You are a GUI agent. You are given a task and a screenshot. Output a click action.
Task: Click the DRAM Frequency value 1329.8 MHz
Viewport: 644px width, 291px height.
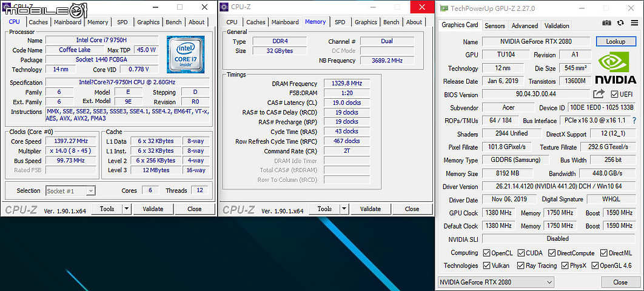pyautogui.click(x=347, y=83)
